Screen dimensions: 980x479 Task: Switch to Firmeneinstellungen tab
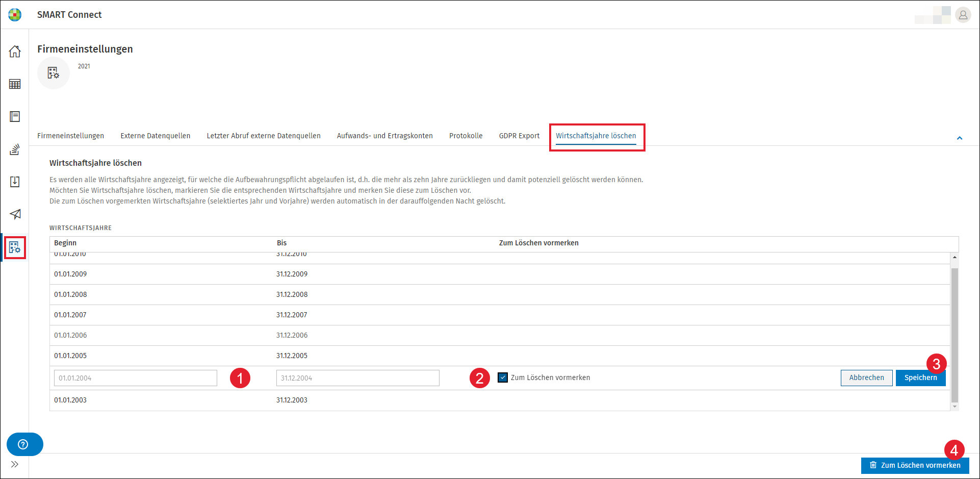[x=70, y=136]
